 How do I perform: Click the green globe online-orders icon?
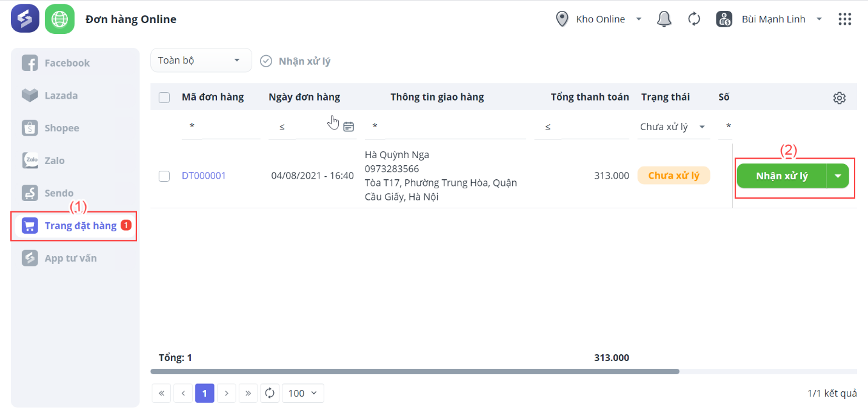59,19
